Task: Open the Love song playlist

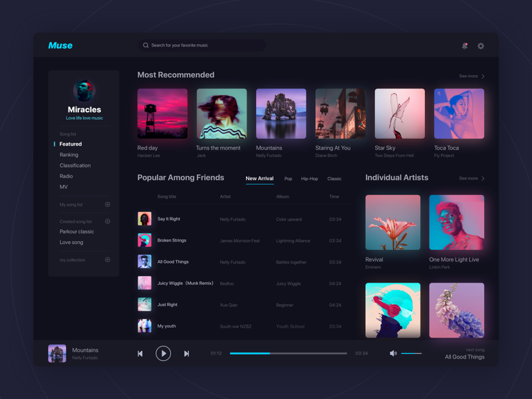Action: pos(71,242)
